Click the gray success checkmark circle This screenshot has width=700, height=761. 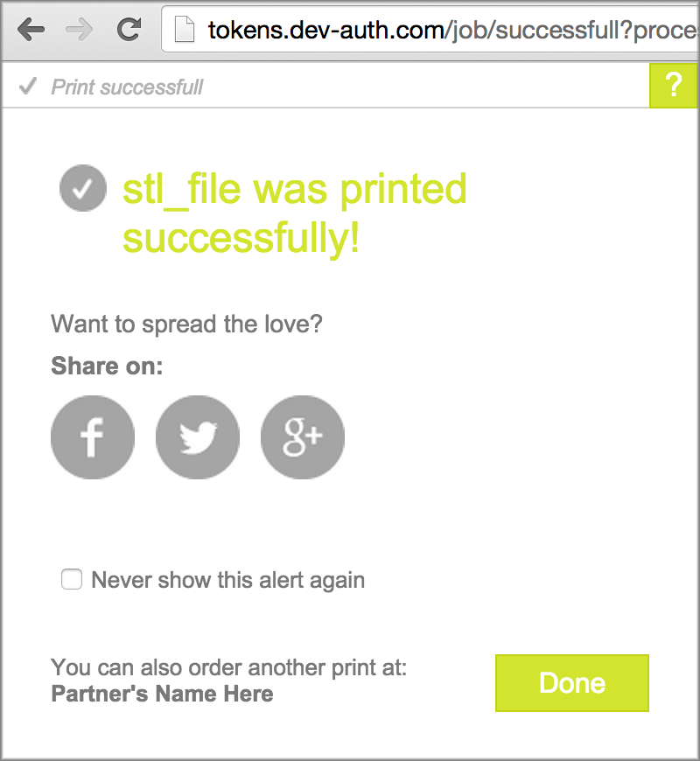click(x=83, y=189)
